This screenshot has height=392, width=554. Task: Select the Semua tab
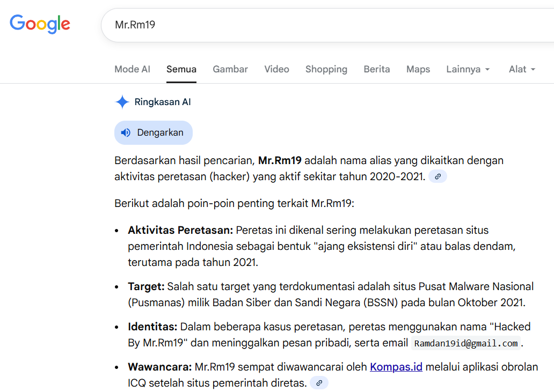pos(181,69)
